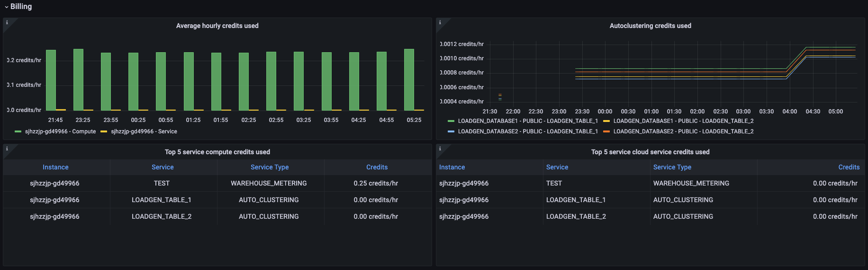Click orange swatch of LOADGEN_DATABASE2 LOADGEN_TABLE_2 legend
868x270 pixels.
click(x=606, y=131)
